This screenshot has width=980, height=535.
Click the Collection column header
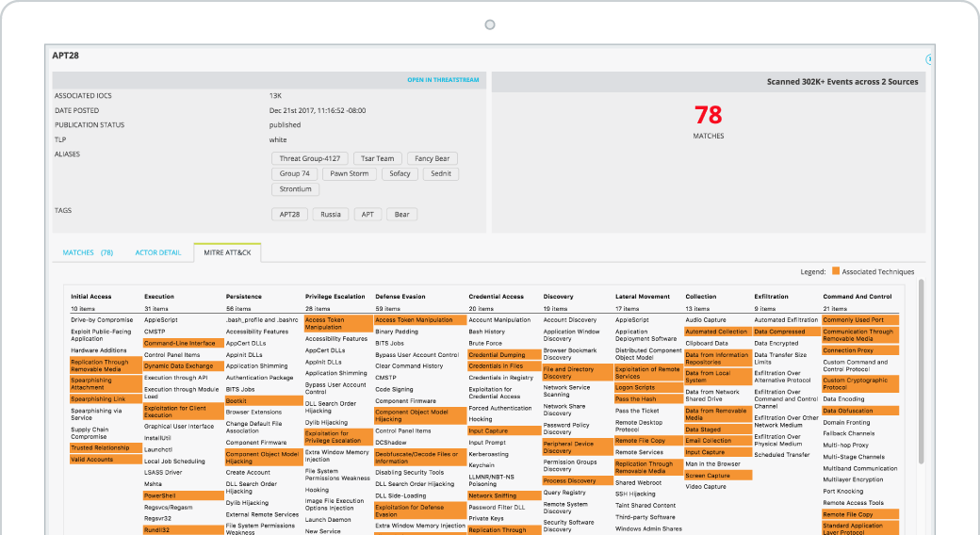[x=701, y=297]
